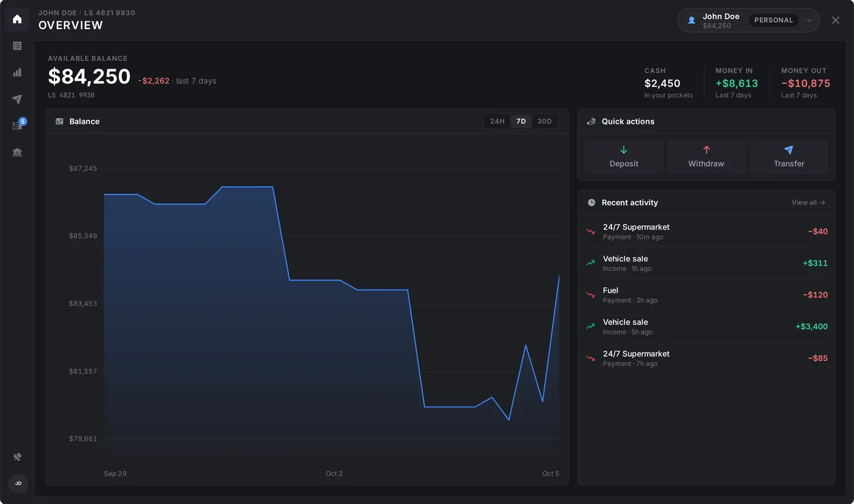This screenshot has height=504, width=854.
Task: Switch chart range to 30D
Action: click(x=544, y=121)
